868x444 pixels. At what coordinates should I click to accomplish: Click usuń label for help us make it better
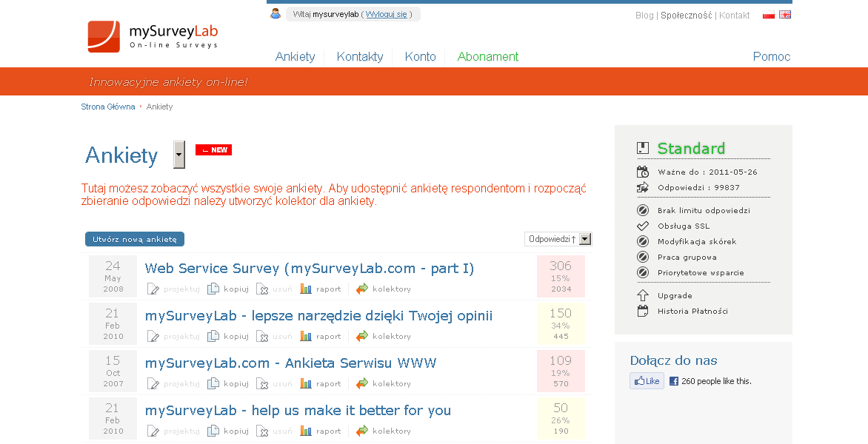[282, 431]
